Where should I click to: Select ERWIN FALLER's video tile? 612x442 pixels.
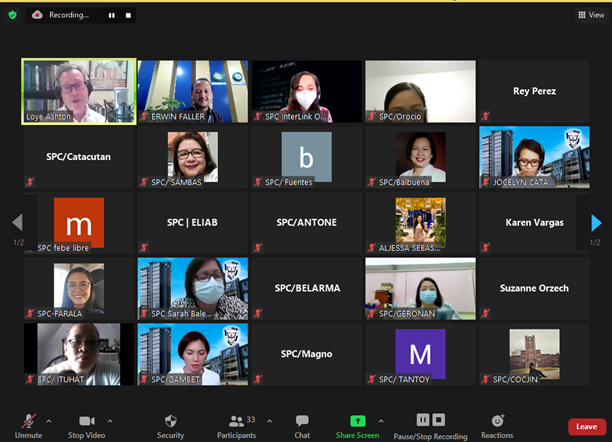coord(193,91)
